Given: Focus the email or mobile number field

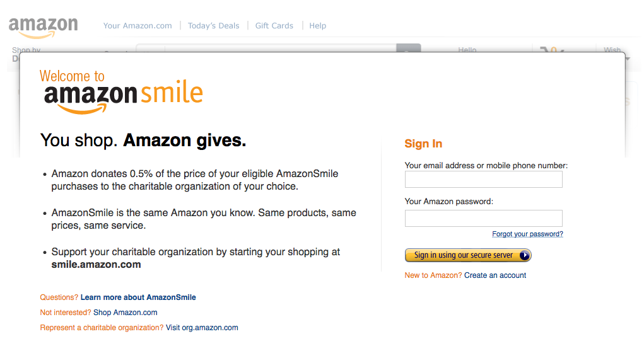Looking at the screenshot, I should click(x=483, y=180).
